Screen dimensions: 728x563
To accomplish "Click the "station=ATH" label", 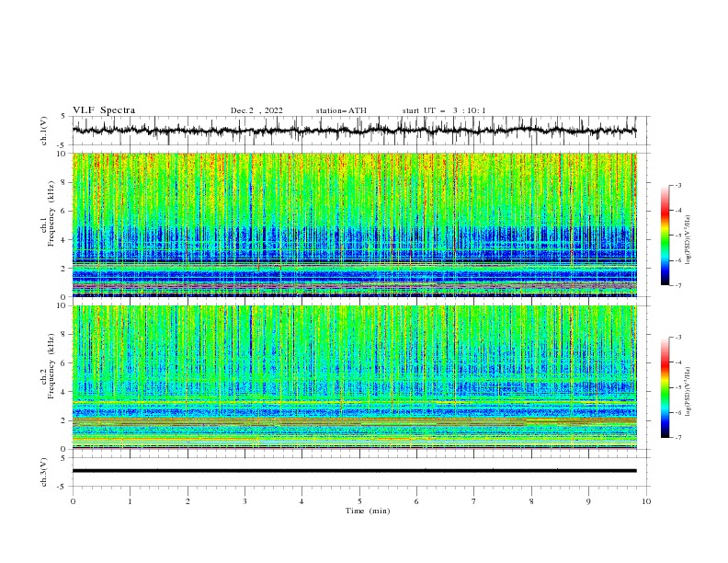I will 341,110.
